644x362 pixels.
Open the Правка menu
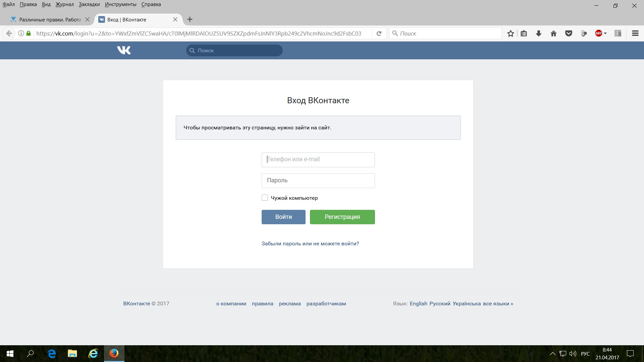[28, 4]
